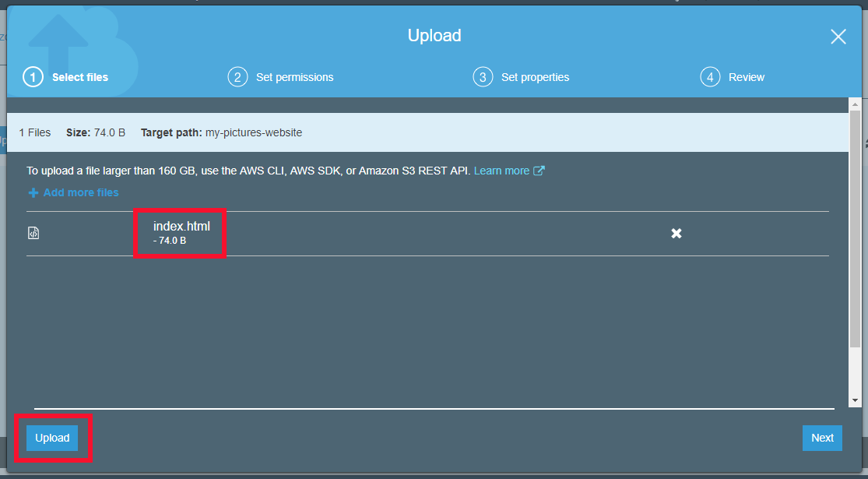868x479 pixels.
Task: Click the index.html filename text
Action: (181, 226)
